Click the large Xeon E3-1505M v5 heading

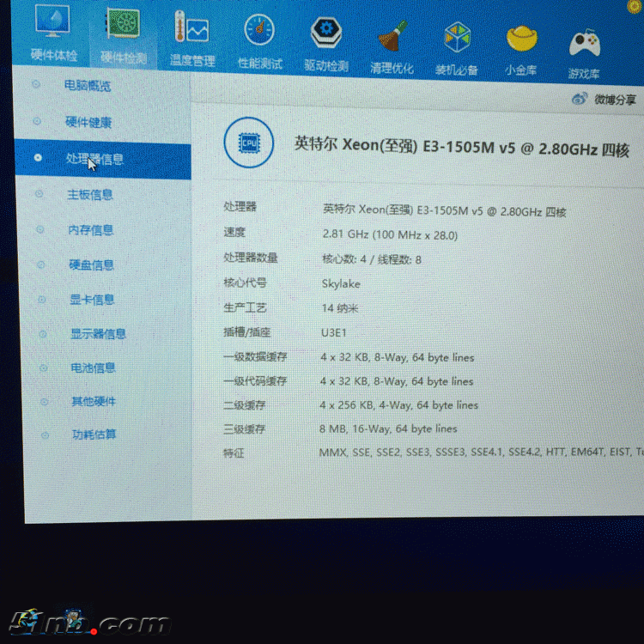click(x=462, y=147)
